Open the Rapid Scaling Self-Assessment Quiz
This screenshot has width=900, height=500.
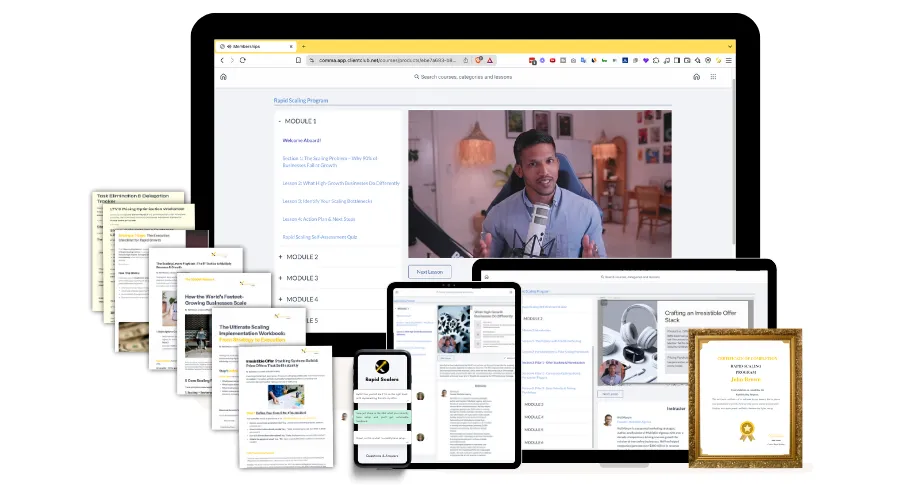[320, 237]
